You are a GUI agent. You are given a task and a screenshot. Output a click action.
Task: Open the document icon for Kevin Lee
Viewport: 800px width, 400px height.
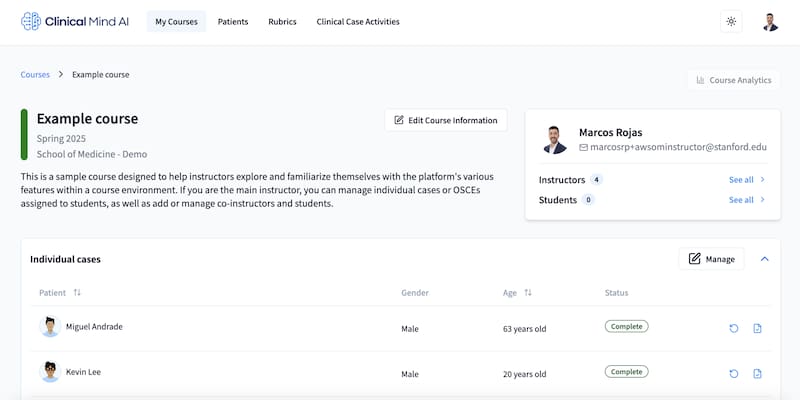point(757,373)
